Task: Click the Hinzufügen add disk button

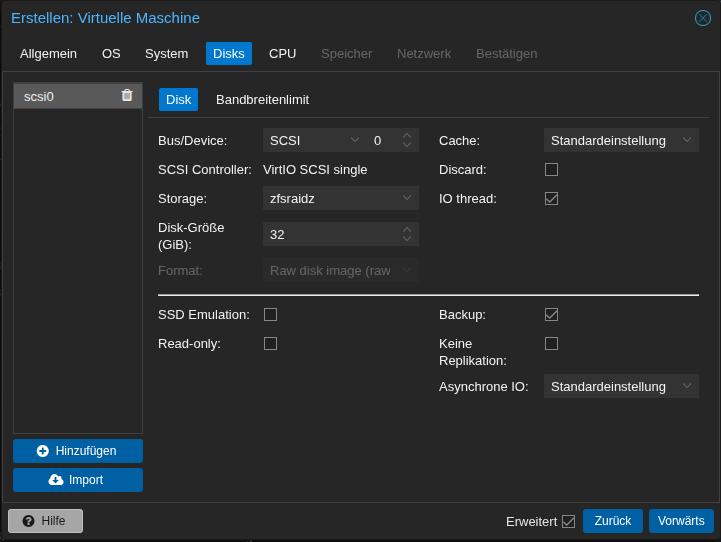Action: pos(78,451)
